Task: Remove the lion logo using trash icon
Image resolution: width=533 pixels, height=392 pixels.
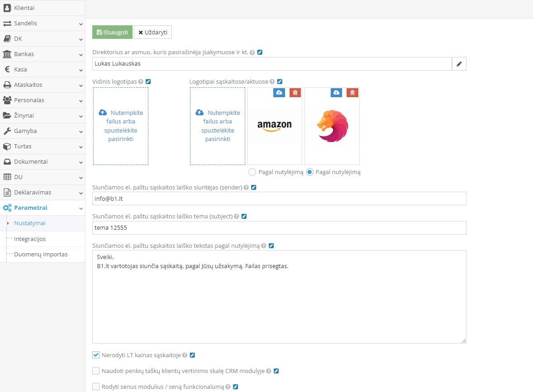Action: 352,92
